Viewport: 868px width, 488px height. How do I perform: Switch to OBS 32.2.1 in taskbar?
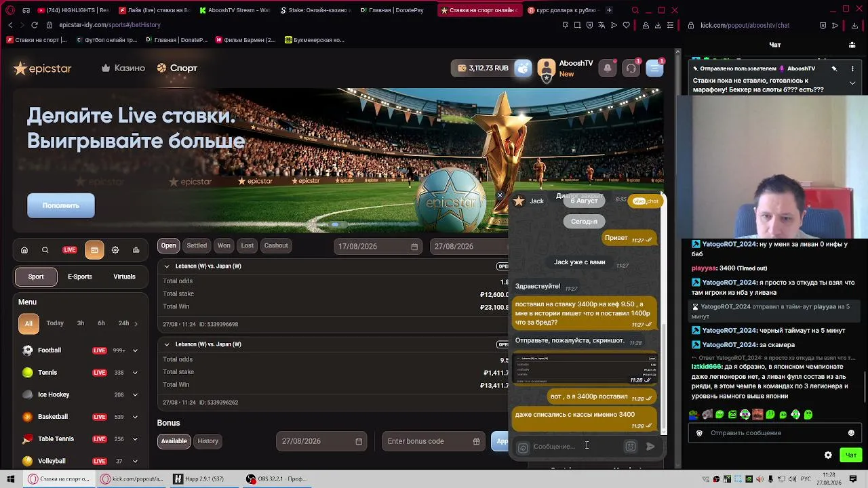tap(277, 479)
